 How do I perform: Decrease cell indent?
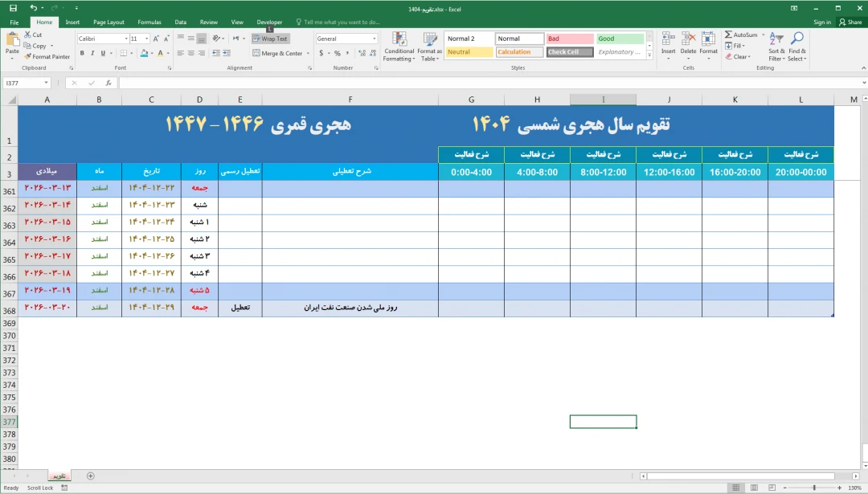[x=216, y=53]
